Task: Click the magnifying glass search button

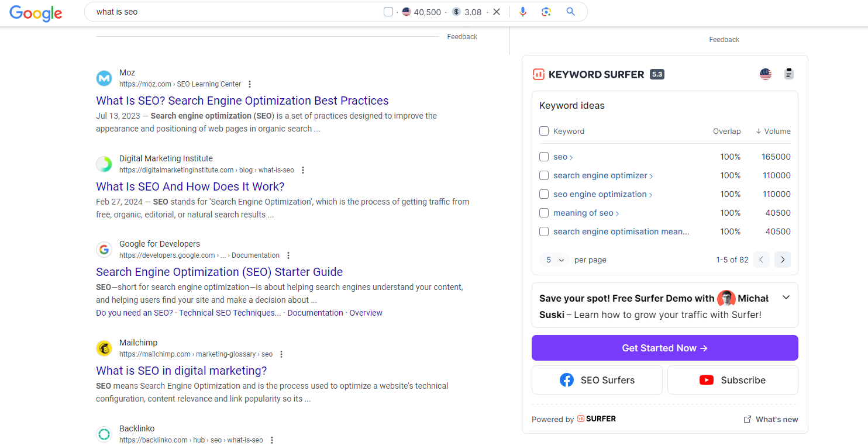Action: (x=571, y=12)
